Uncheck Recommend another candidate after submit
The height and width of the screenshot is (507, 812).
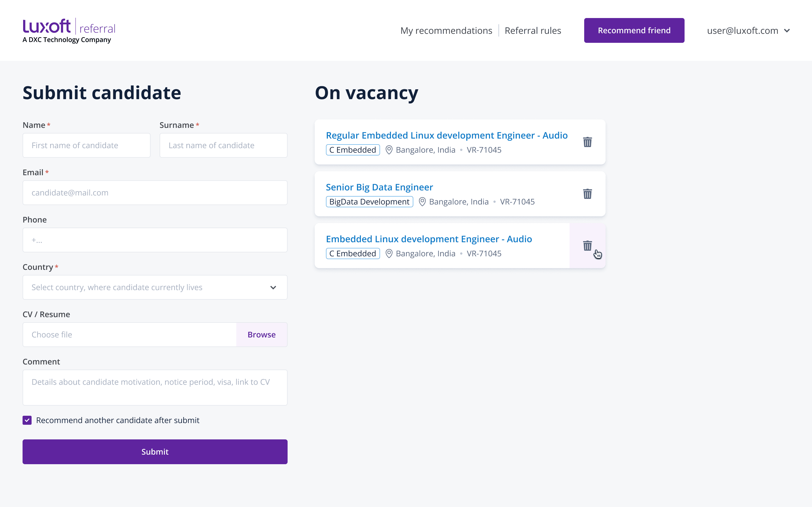27,420
